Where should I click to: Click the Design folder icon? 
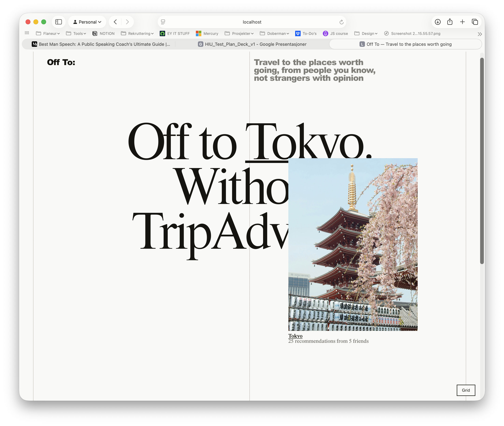[357, 33]
